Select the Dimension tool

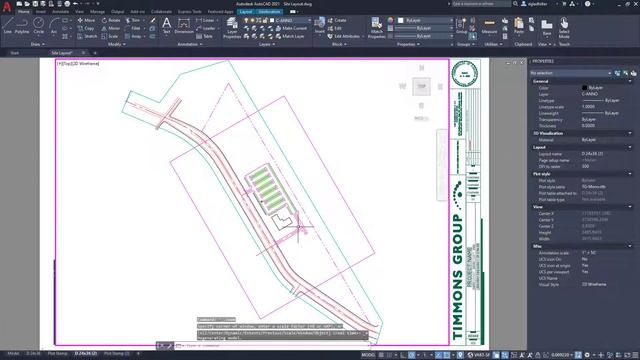point(184,25)
